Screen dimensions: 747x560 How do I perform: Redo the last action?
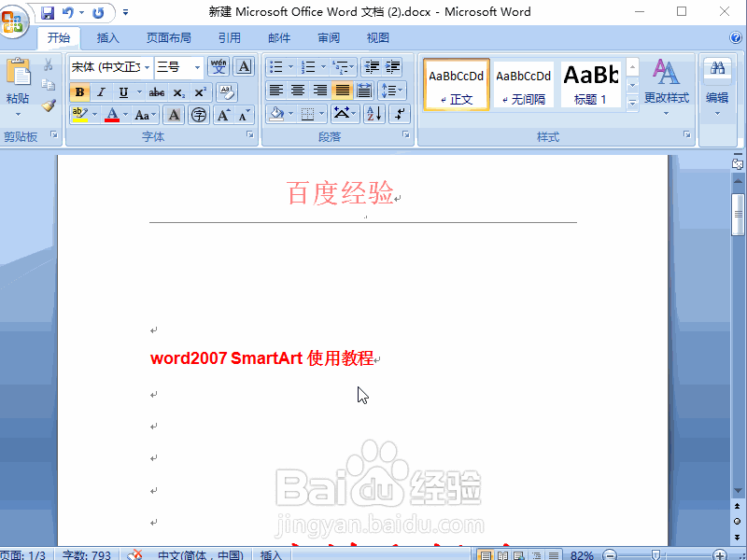(x=98, y=13)
